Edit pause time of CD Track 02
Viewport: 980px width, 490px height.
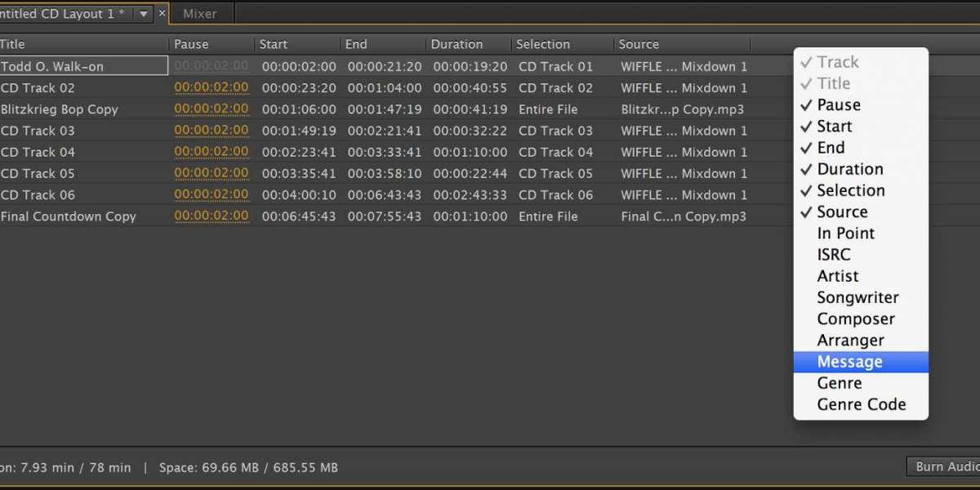212,87
